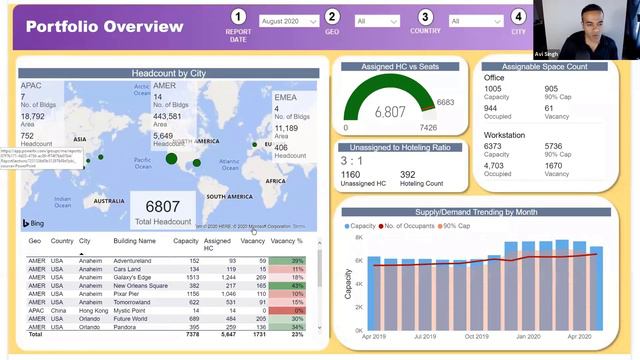Screen dimensions: 640x360
Task: Sort table by Country column header
Action: 62,241
